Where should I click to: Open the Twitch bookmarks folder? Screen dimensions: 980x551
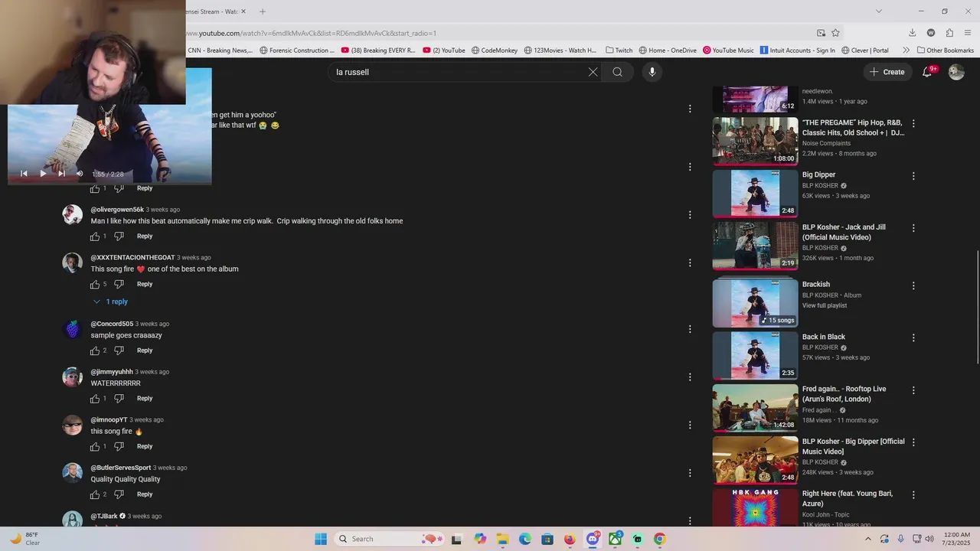(619, 51)
